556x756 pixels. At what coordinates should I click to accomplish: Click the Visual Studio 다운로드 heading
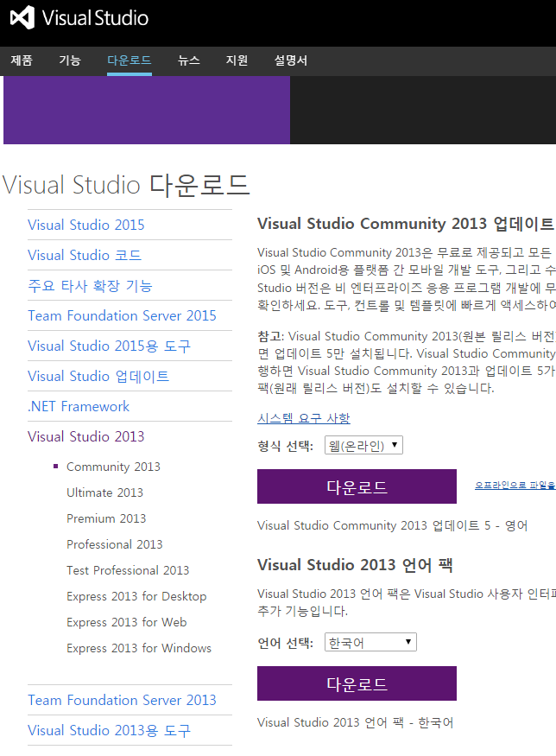(126, 185)
